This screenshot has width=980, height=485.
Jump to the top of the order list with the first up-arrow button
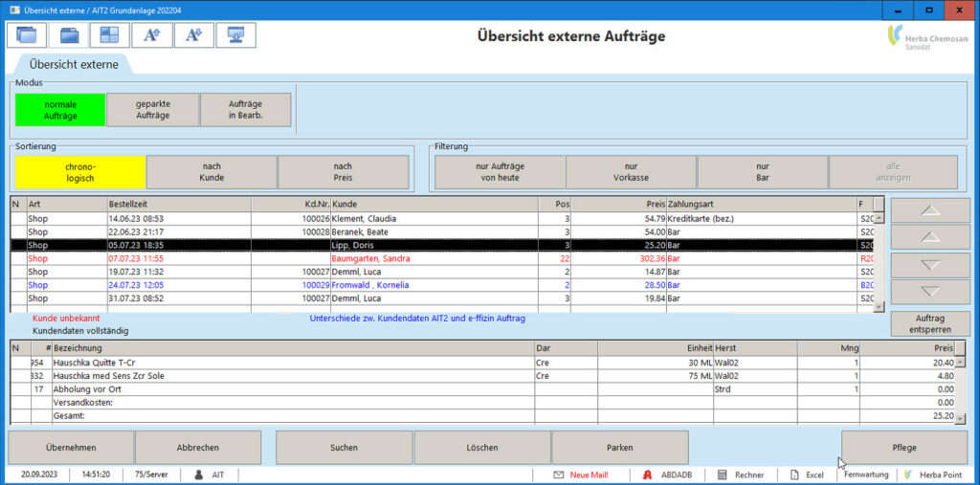(x=930, y=210)
